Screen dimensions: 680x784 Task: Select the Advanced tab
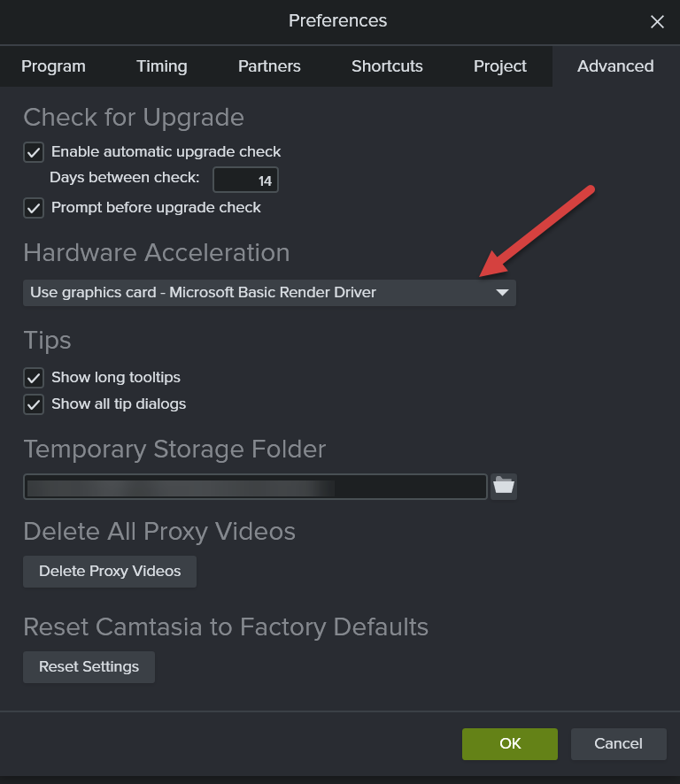coord(615,66)
